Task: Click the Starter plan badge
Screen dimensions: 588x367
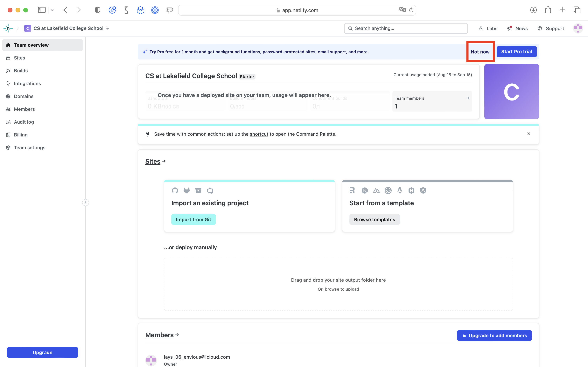Action: click(247, 77)
